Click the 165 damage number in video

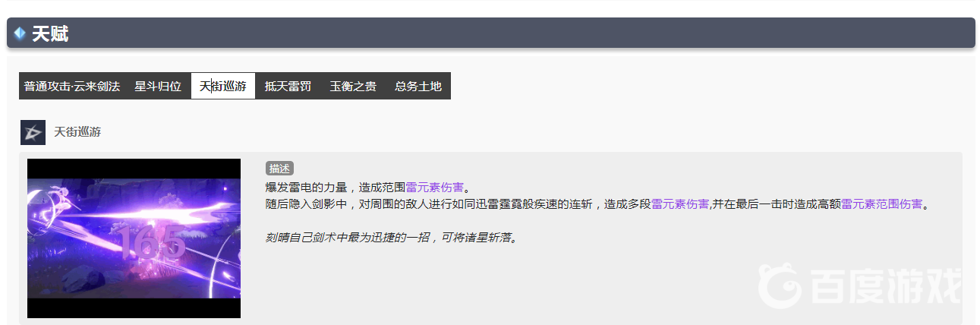(151, 242)
